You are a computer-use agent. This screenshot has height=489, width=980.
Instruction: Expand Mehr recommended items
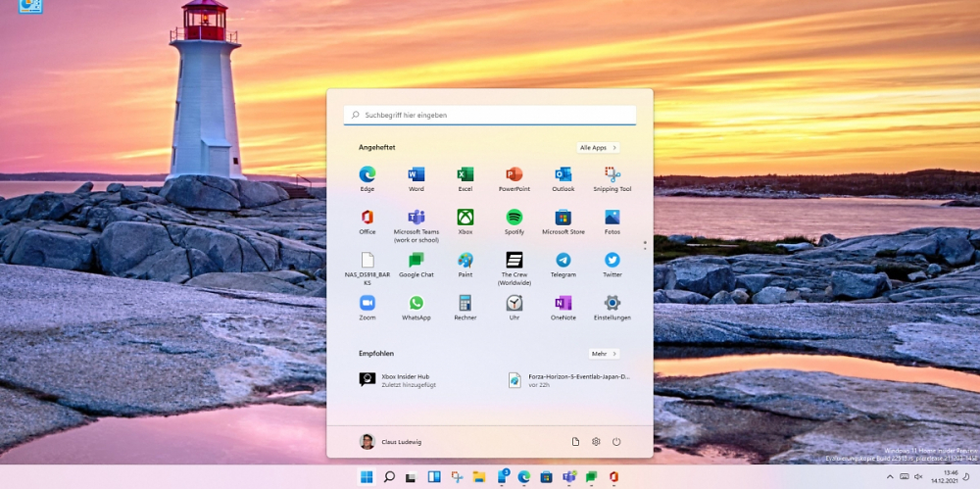click(x=604, y=354)
